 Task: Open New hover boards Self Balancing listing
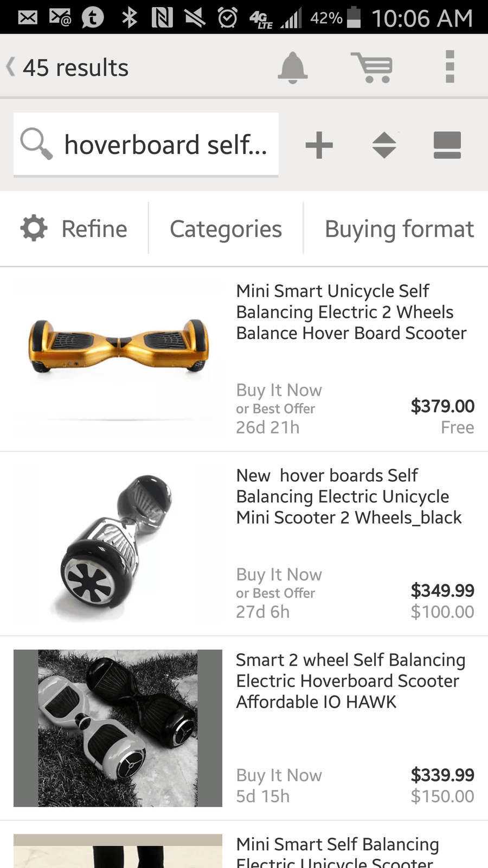349,496
